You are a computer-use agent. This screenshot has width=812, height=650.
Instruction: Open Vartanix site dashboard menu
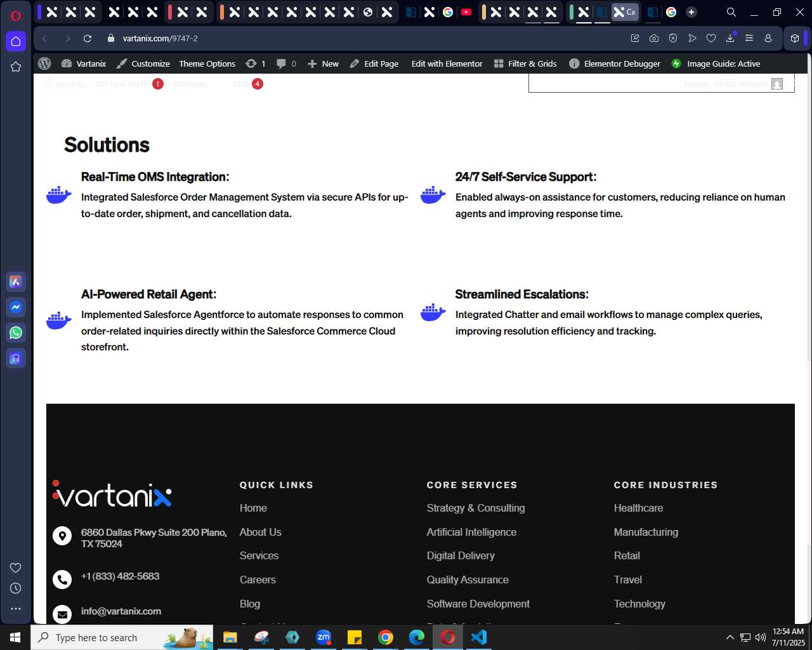point(84,63)
